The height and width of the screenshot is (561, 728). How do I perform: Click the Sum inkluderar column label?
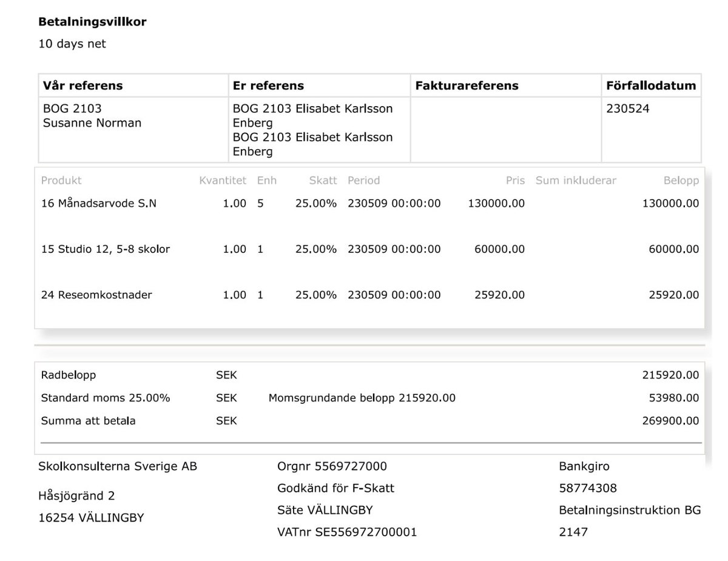[576, 180]
